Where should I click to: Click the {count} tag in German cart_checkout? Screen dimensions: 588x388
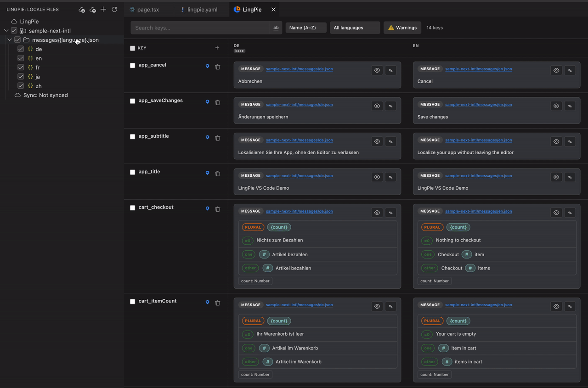pos(279,227)
